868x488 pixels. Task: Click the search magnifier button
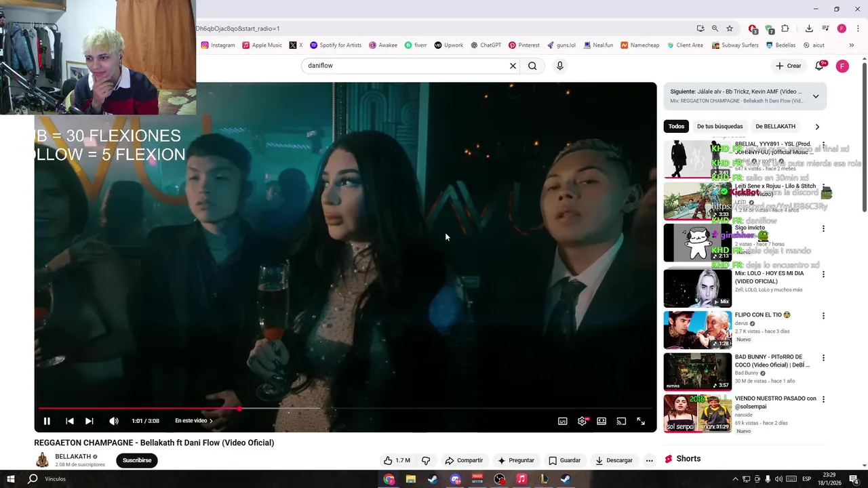[x=532, y=66]
